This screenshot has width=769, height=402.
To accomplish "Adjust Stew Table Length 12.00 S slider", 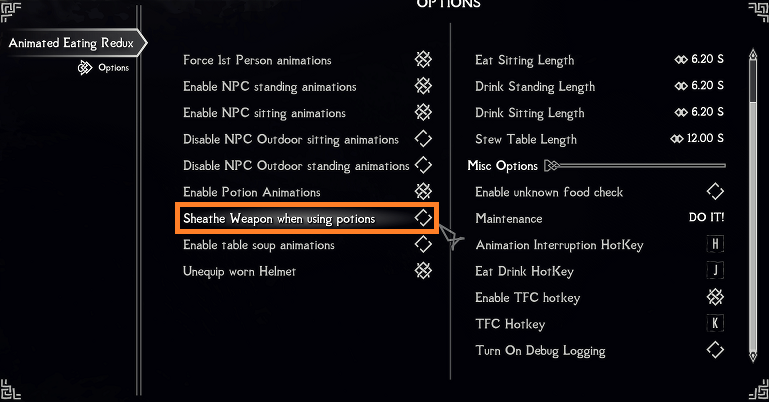I will coord(697,138).
